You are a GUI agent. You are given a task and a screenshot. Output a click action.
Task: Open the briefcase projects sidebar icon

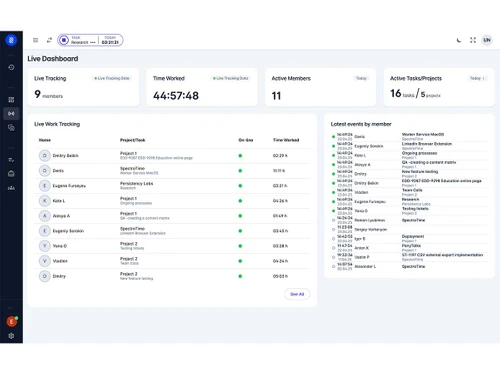(x=11, y=174)
